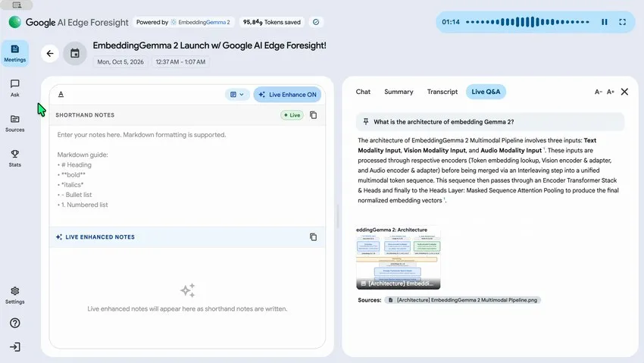Open the architecture diagram thumbnail
This screenshot has width=644, height=363.
click(398, 258)
